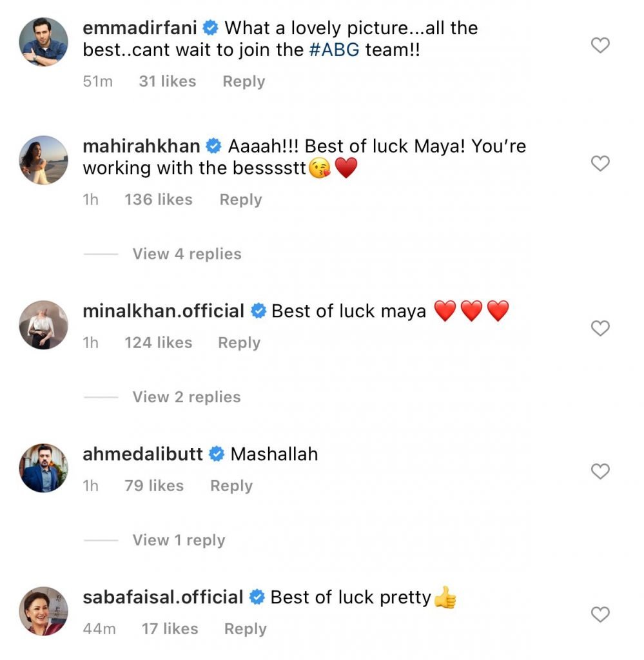Reply to sabafaisal.official's comment
Image resolution: width=644 pixels, height=660 pixels.
click(245, 628)
